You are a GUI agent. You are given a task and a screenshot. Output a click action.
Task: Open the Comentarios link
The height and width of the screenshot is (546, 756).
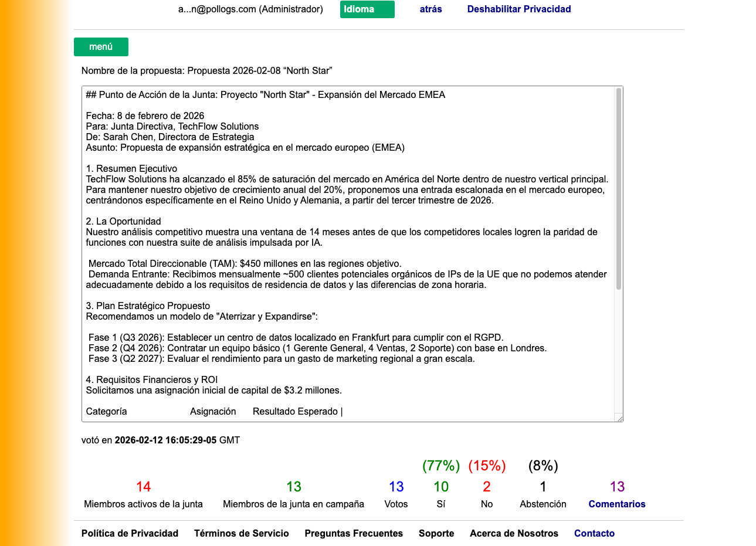616,504
